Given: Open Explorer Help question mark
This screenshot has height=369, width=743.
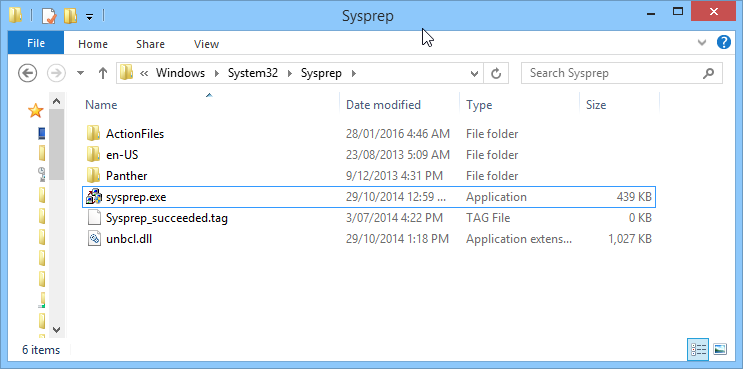Looking at the screenshot, I should click(x=724, y=43).
